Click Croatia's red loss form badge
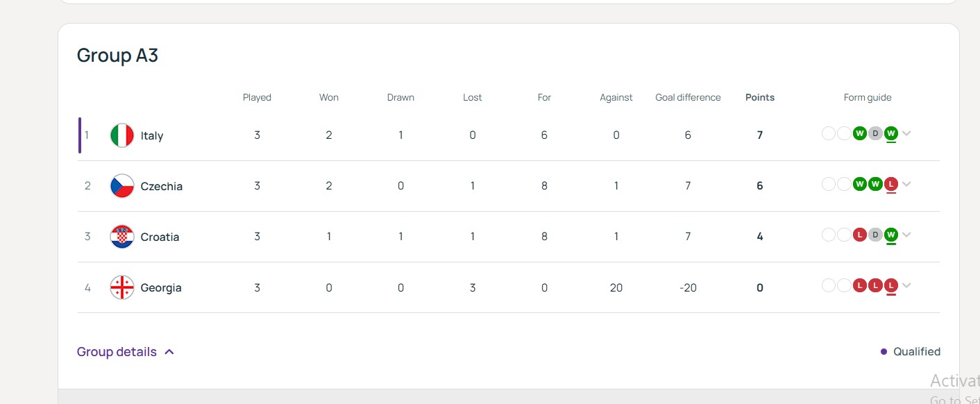Screen dimensions: 980x404 pos(860,235)
